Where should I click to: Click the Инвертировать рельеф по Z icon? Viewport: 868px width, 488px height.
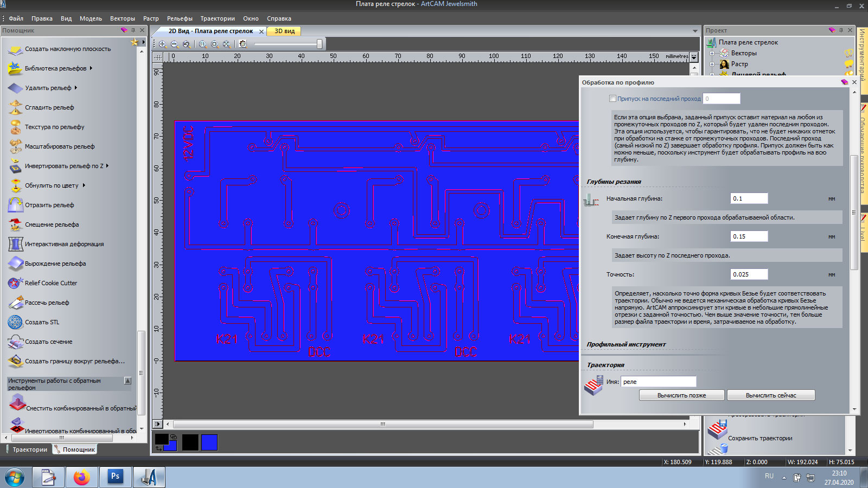15,166
